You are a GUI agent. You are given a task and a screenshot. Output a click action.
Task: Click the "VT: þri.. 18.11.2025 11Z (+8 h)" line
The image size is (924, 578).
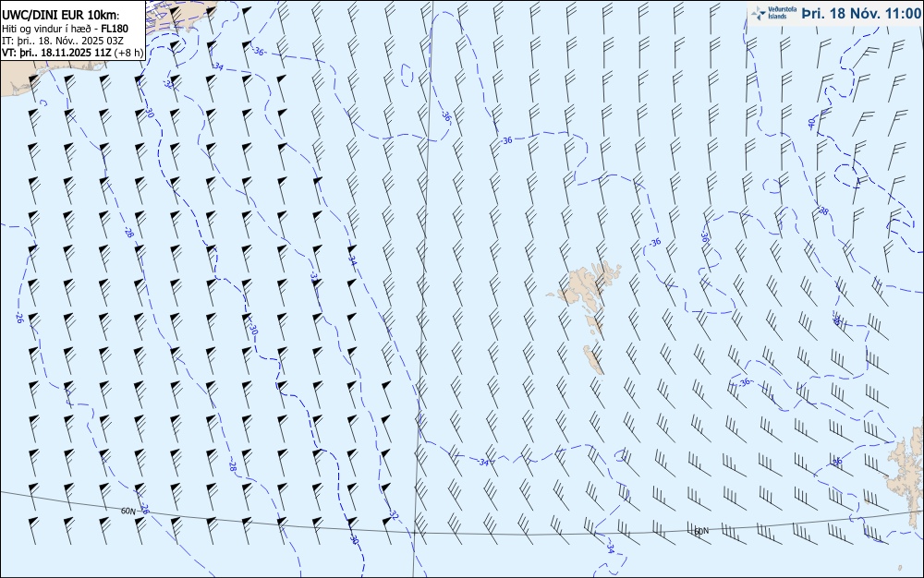click(72, 53)
